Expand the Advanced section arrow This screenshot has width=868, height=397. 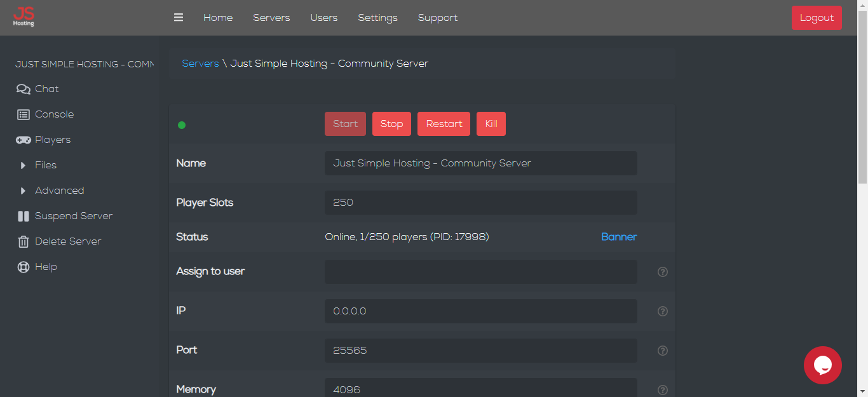(x=23, y=191)
